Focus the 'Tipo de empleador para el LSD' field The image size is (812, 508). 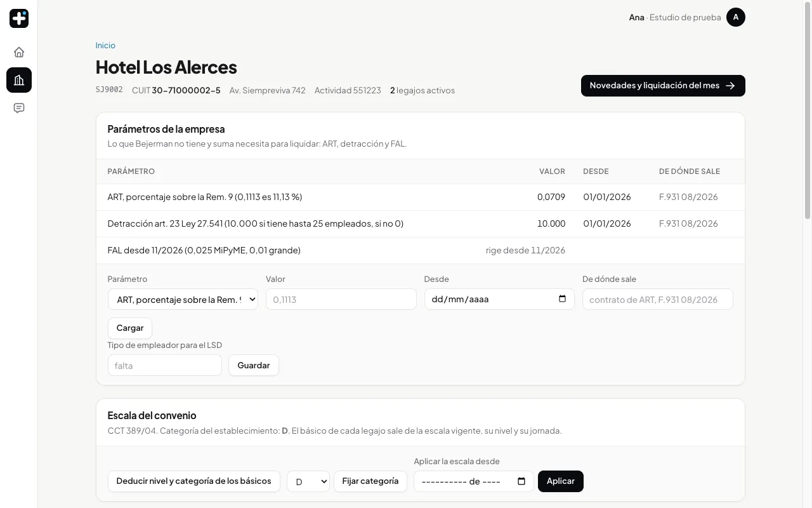point(165,365)
